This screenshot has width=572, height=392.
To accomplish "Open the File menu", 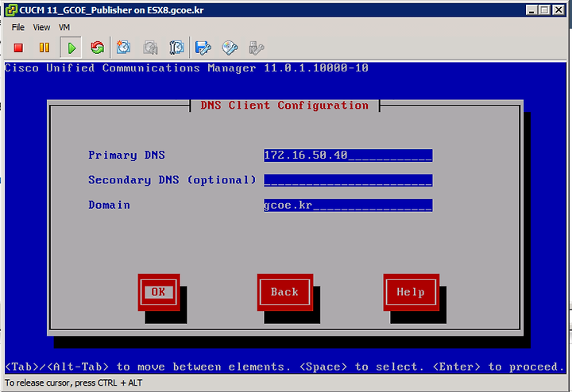I will point(17,27).
